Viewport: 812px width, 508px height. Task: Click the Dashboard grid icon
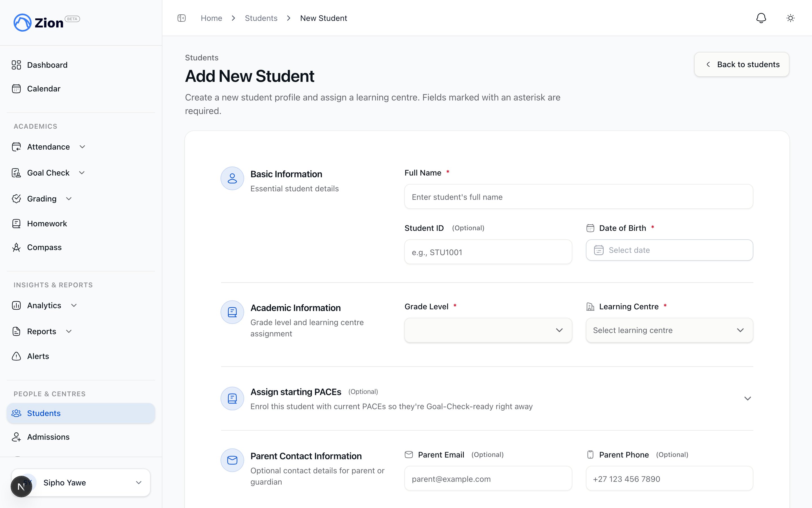tap(16, 65)
